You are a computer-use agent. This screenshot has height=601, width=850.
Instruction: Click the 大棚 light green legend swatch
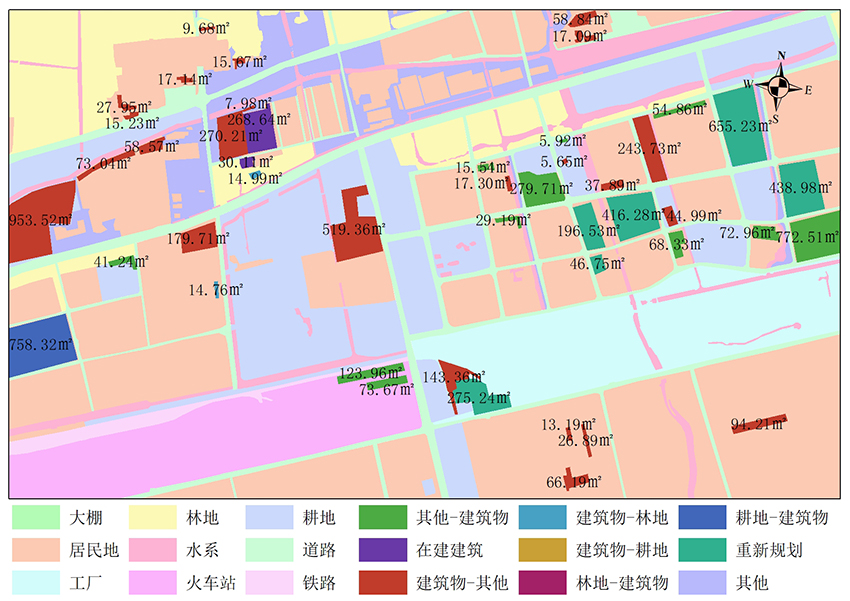(x=34, y=518)
